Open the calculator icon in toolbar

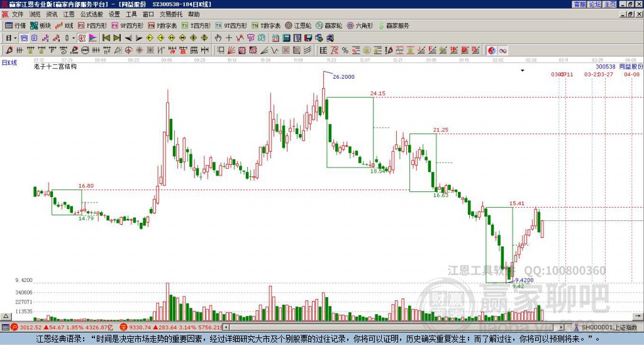[x=287, y=38]
